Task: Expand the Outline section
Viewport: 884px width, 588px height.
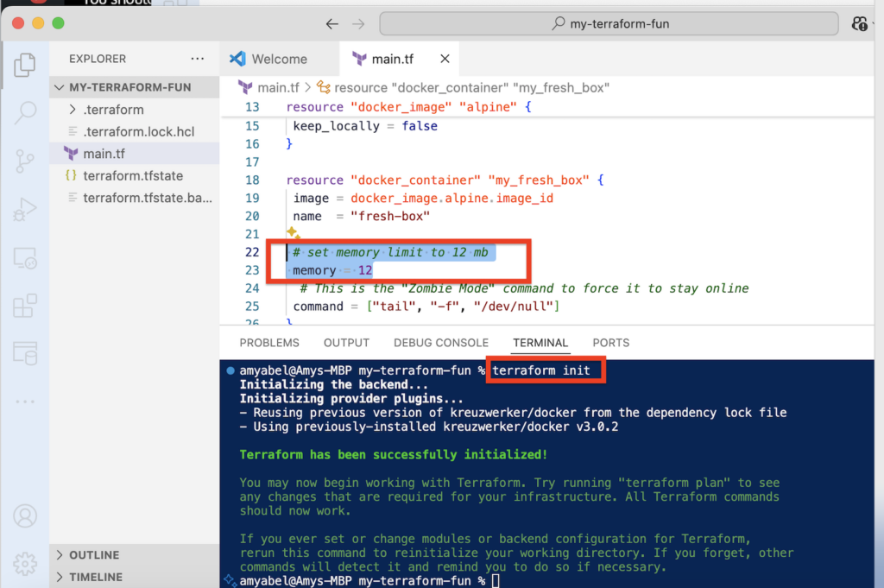Action: click(x=94, y=555)
